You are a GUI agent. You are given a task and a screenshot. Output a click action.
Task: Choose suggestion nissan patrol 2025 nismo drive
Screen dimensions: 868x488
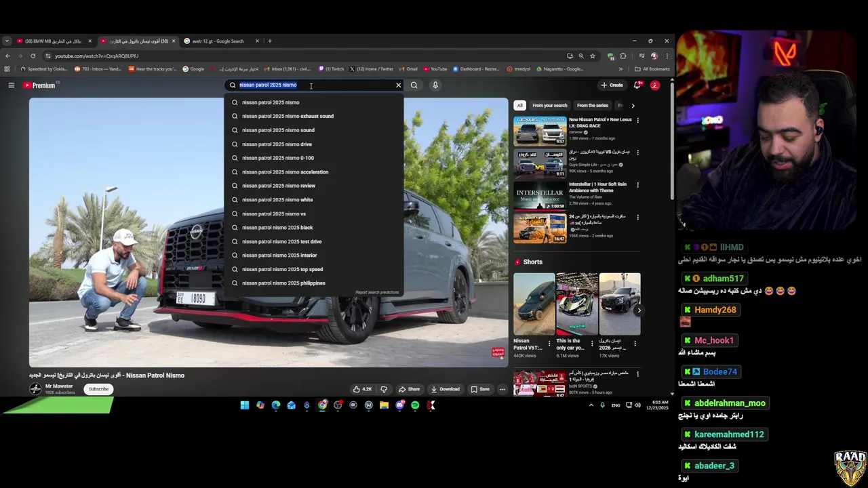[x=314, y=144]
